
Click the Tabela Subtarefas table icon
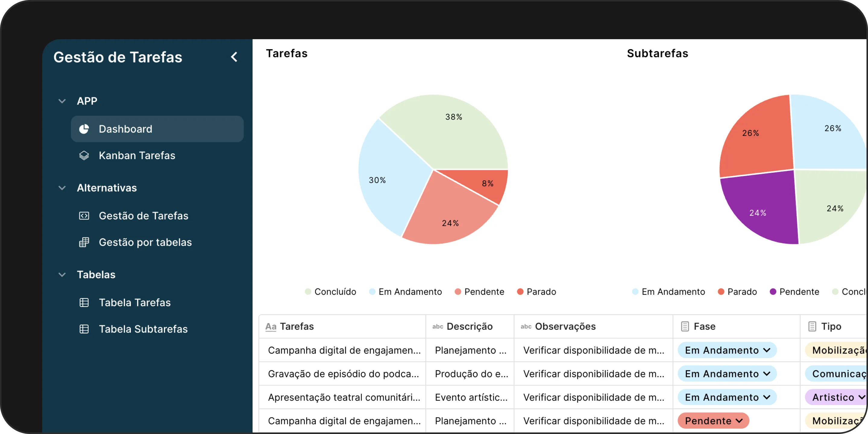(84, 329)
